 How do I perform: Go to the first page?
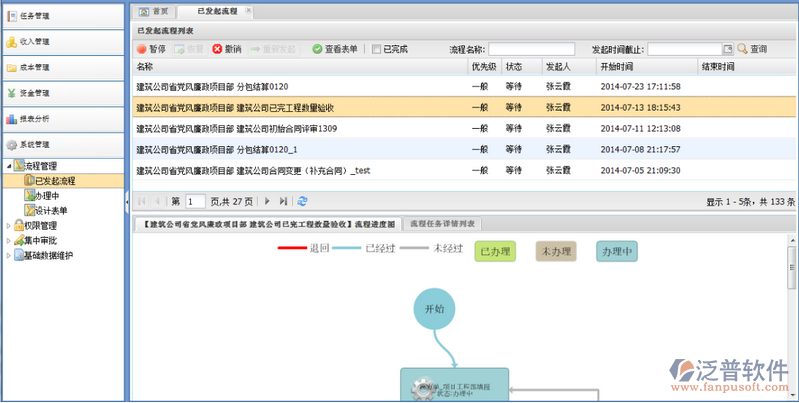pos(142,201)
